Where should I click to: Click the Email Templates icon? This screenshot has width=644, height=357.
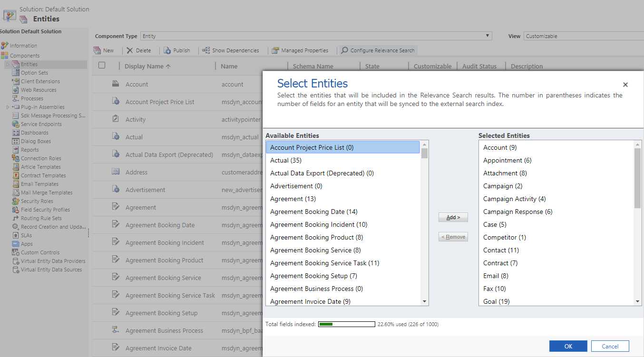tap(16, 184)
